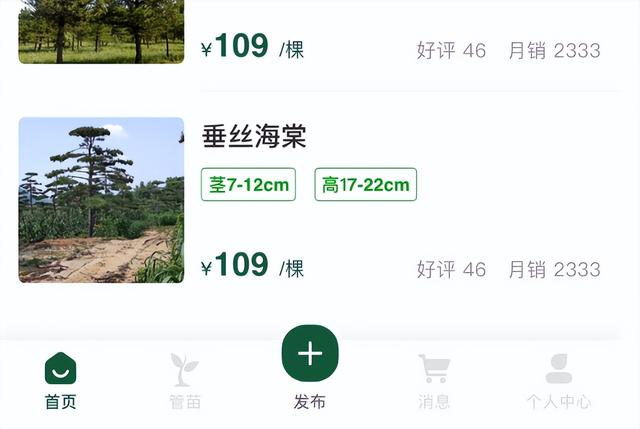Image resolution: width=640 pixels, height=429 pixels.
Task: Tap the green plus publish button
Action: (x=310, y=353)
